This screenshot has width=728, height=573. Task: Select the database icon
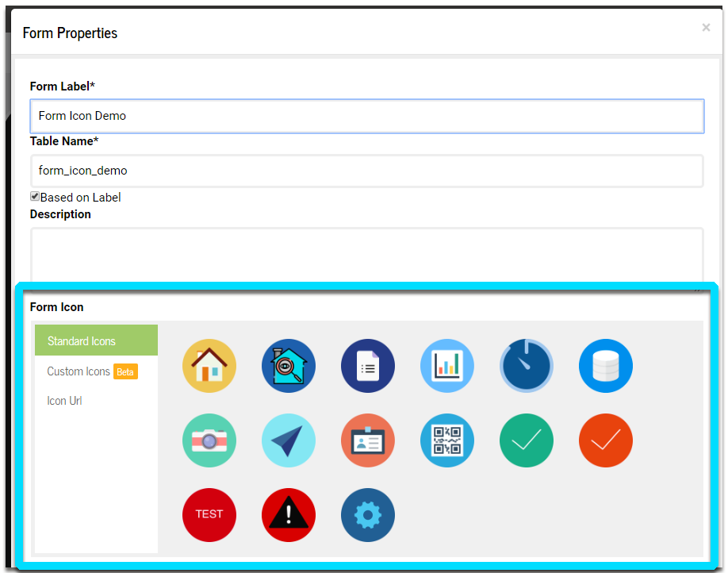(x=606, y=366)
